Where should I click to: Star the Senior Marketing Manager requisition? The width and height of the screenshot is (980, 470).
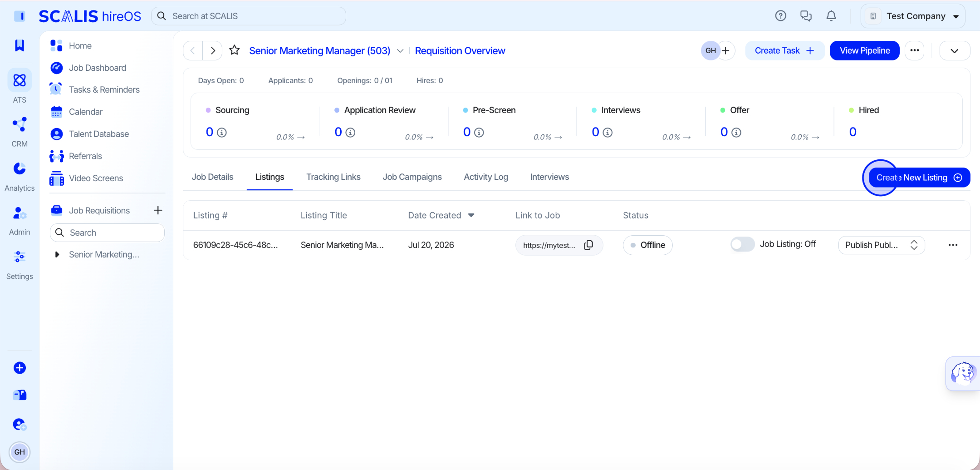[x=234, y=50]
